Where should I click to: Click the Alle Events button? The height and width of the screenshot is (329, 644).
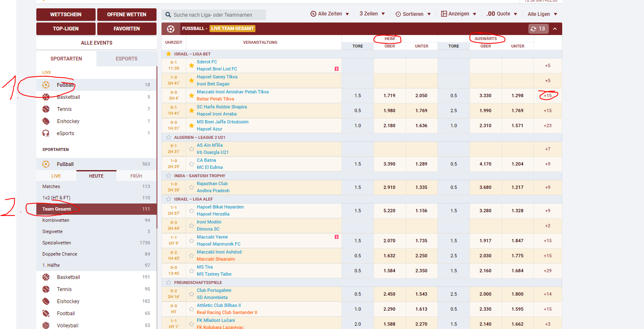coord(96,43)
